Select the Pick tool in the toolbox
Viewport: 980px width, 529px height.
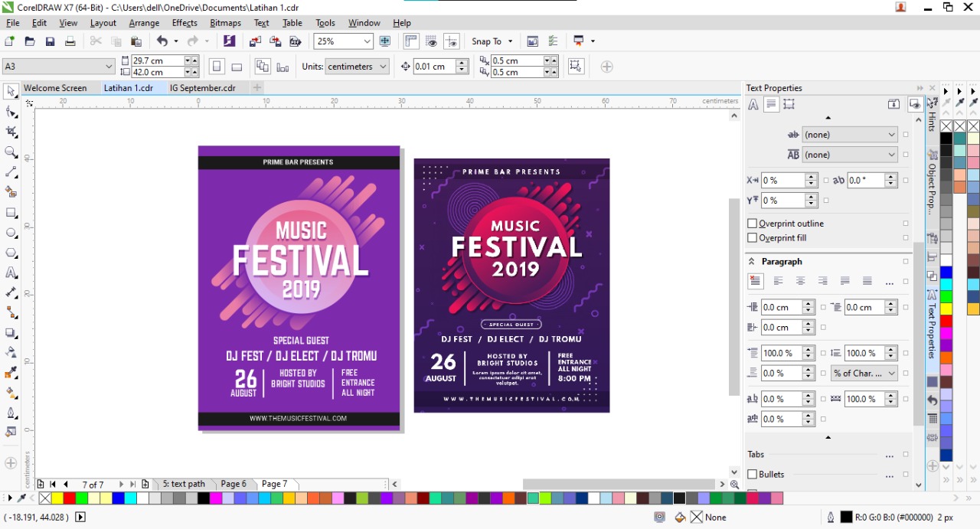(11, 92)
